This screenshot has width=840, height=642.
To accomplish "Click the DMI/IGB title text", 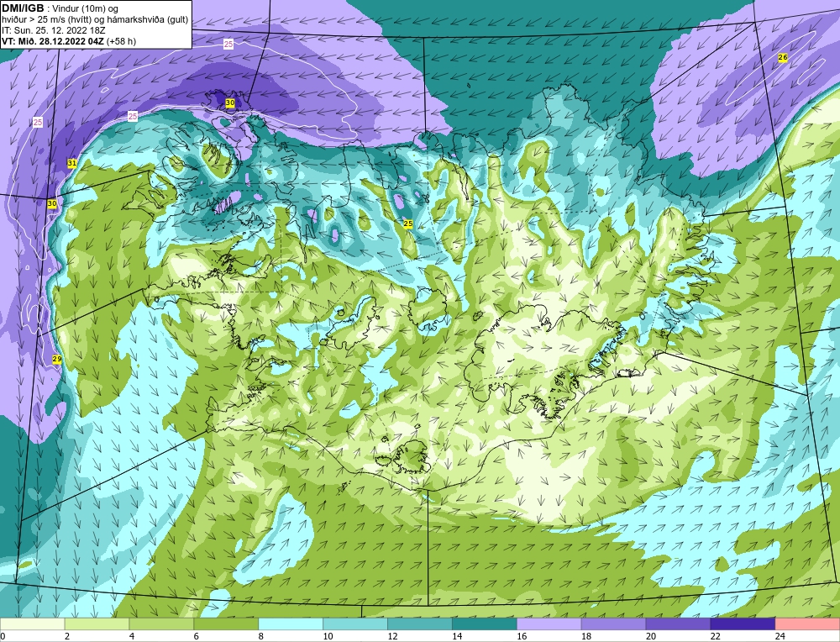I will click(x=23, y=8).
